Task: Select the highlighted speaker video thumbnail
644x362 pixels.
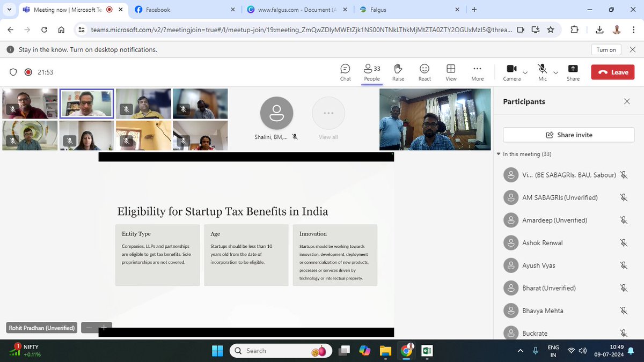Action: pyautogui.click(x=86, y=104)
